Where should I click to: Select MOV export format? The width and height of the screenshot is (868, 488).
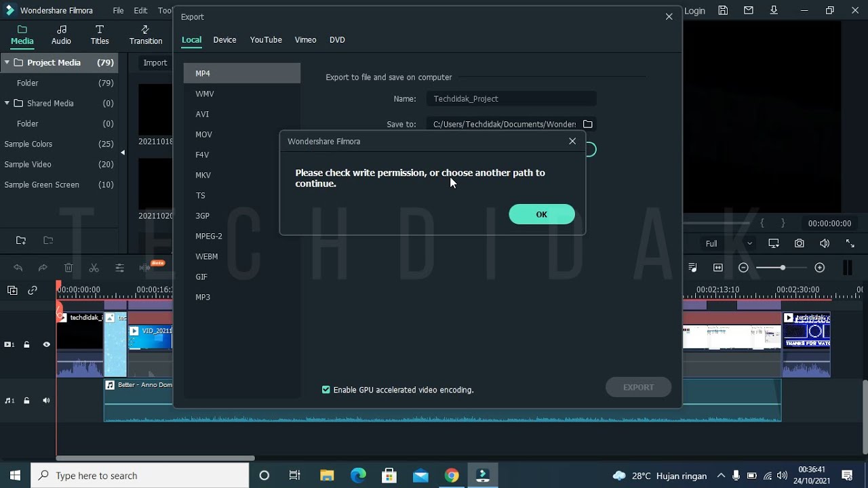[241, 134]
